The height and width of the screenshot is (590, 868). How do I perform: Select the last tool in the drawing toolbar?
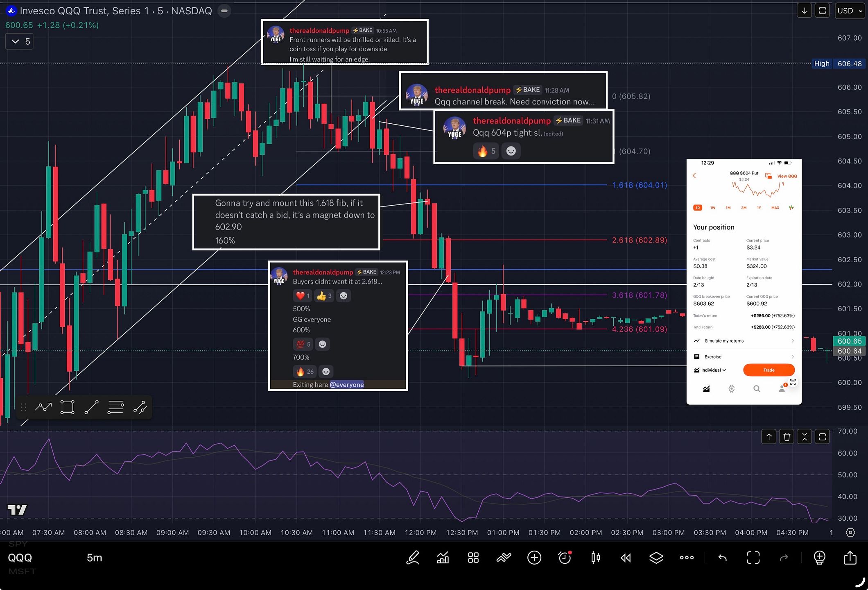tap(140, 407)
